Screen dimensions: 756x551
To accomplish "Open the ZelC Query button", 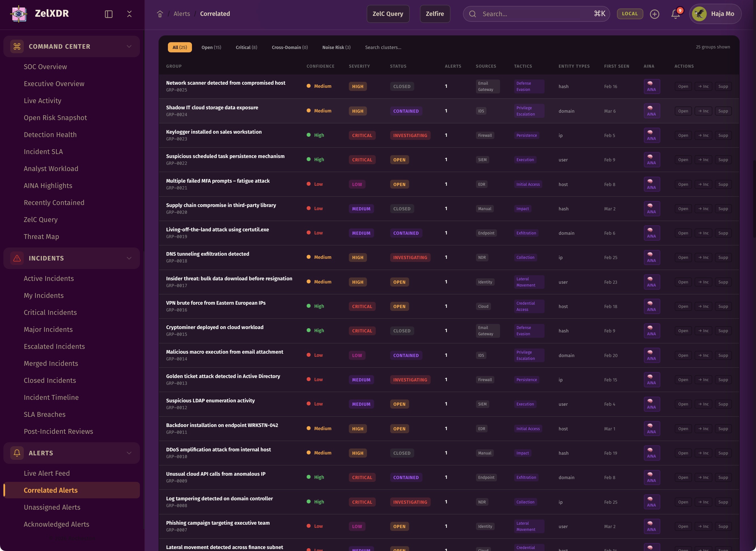I will tap(388, 14).
